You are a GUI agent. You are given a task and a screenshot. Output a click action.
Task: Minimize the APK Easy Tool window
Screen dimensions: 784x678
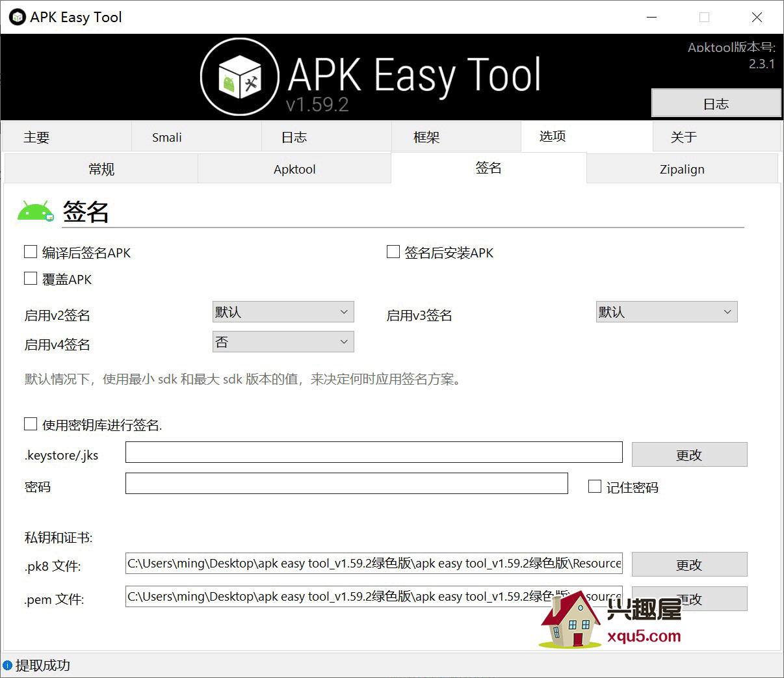pos(651,18)
